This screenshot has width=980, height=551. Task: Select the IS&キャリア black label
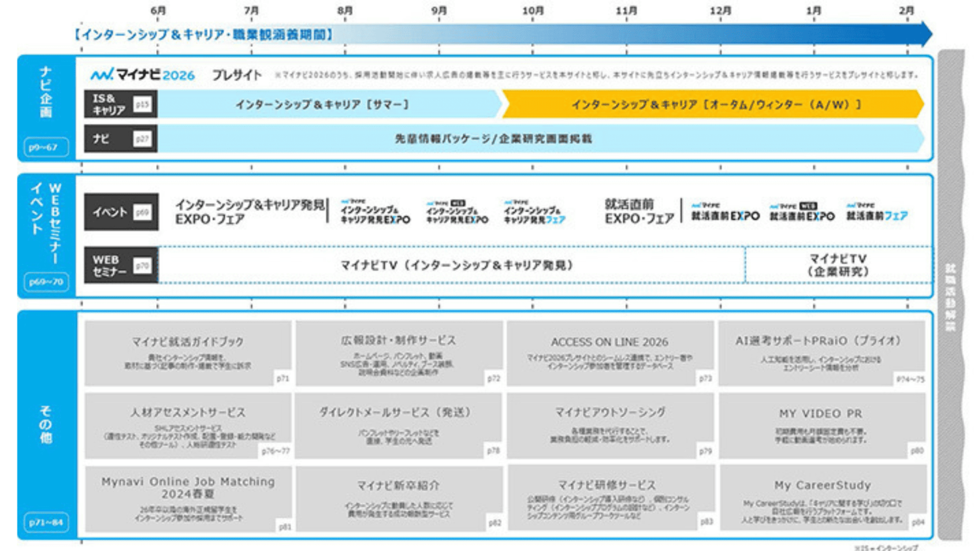click(x=120, y=104)
